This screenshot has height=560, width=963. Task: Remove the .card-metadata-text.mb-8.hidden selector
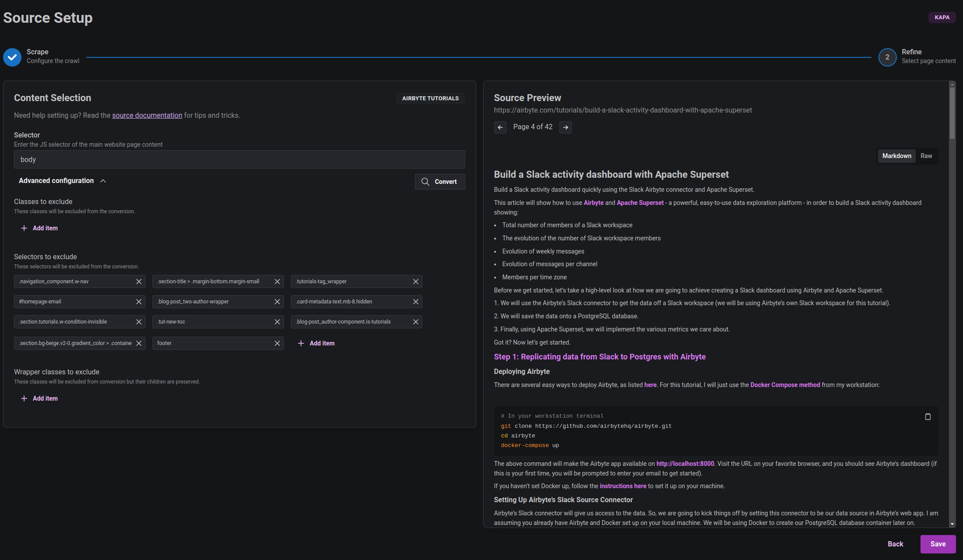(416, 302)
